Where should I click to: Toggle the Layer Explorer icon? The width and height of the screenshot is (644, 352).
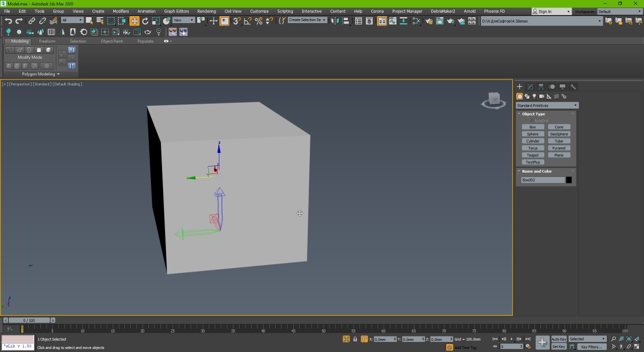pyautogui.click(x=369, y=21)
